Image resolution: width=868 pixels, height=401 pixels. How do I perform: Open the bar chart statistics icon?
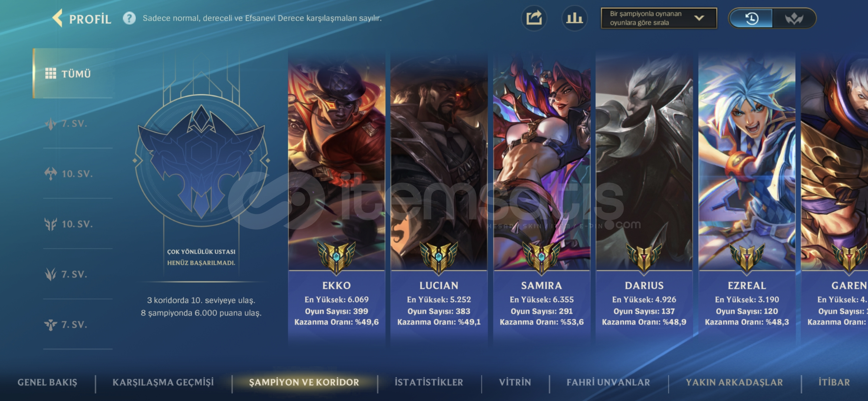[574, 18]
